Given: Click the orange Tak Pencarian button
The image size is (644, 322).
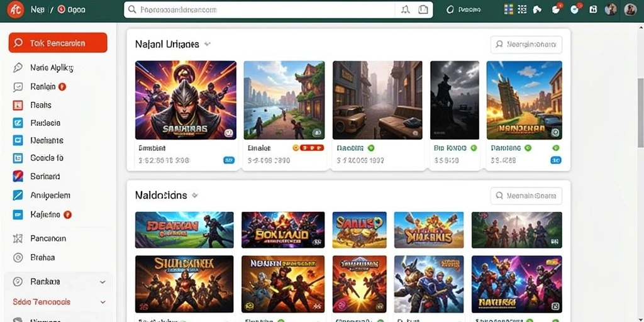Looking at the screenshot, I should (x=58, y=43).
